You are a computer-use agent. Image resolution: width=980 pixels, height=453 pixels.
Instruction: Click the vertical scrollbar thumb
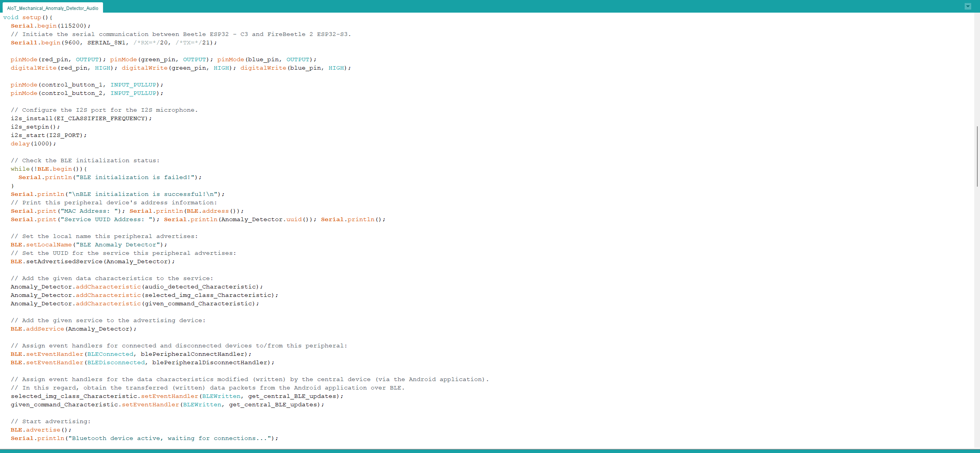point(977,156)
